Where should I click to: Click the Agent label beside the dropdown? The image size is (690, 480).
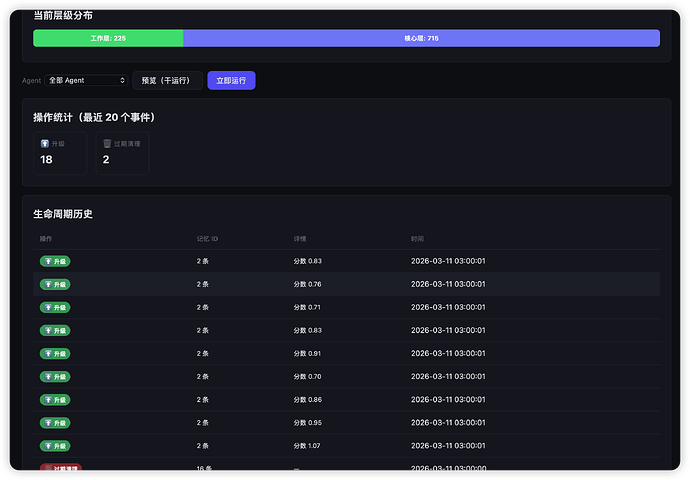click(31, 81)
